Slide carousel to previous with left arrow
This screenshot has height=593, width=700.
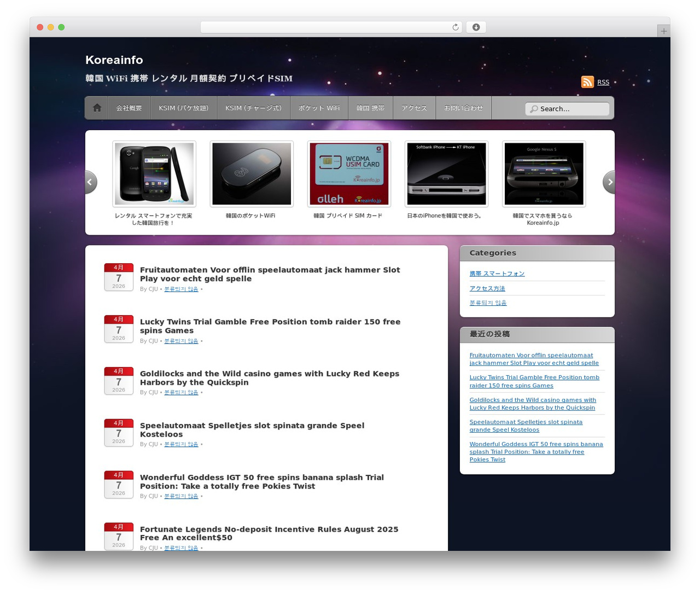pyautogui.click(x=91, y=182)
